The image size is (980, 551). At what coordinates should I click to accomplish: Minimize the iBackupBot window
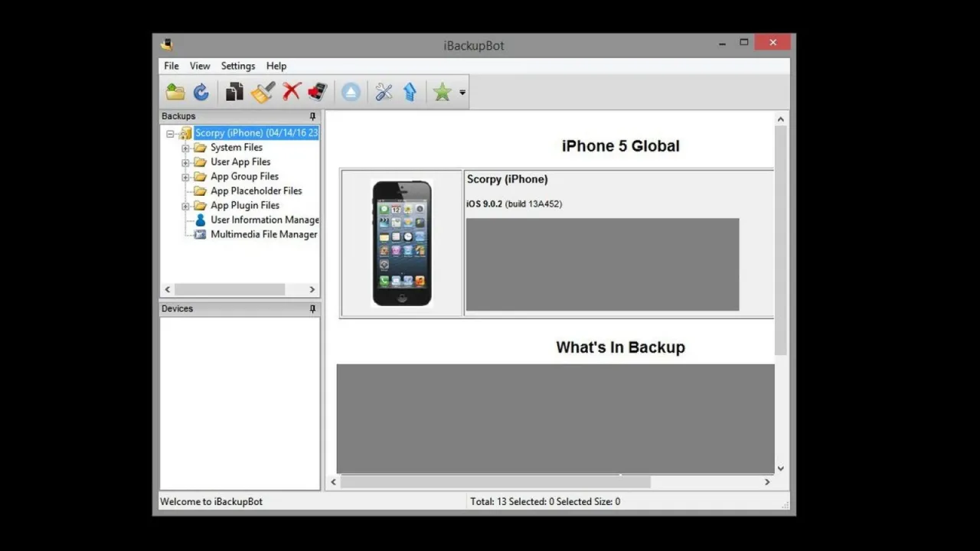pyautogui.click(x=722, y=44)
